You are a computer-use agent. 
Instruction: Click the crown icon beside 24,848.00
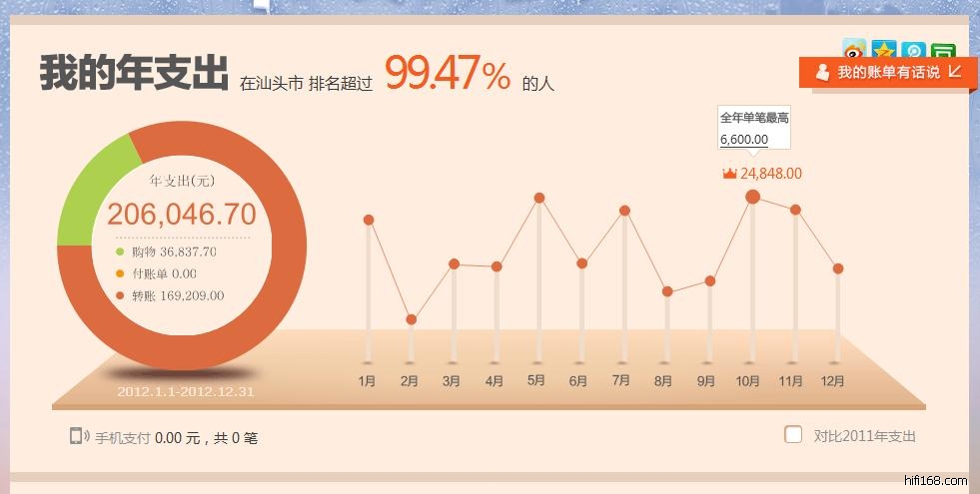(x=729, y=174)
